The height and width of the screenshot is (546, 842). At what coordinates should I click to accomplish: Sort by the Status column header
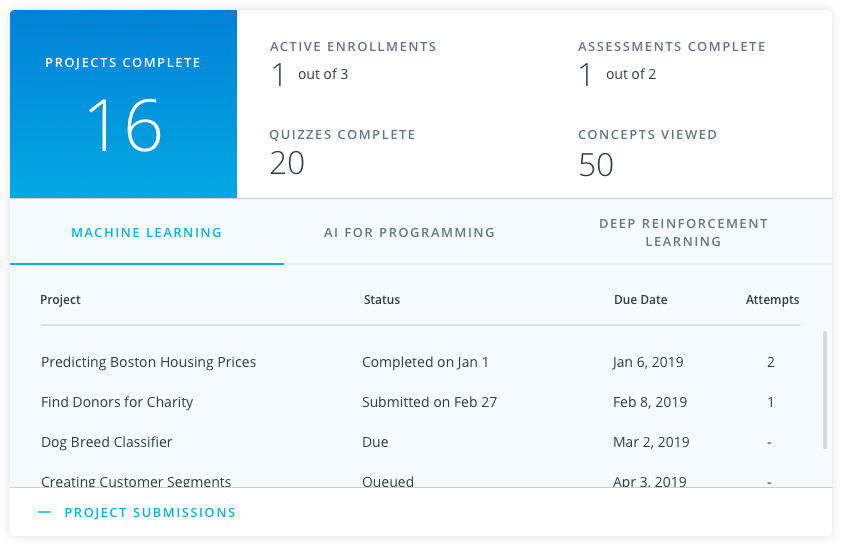[x=382, y=300]
